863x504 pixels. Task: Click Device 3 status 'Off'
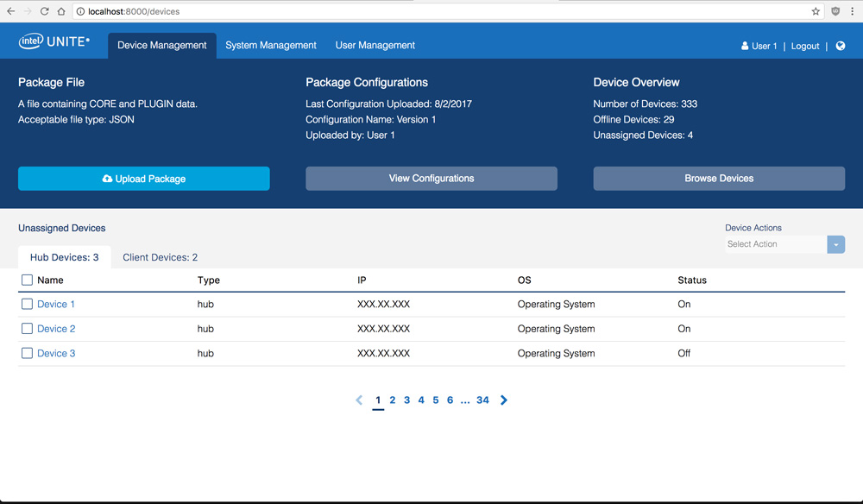[x=683, y=353]
